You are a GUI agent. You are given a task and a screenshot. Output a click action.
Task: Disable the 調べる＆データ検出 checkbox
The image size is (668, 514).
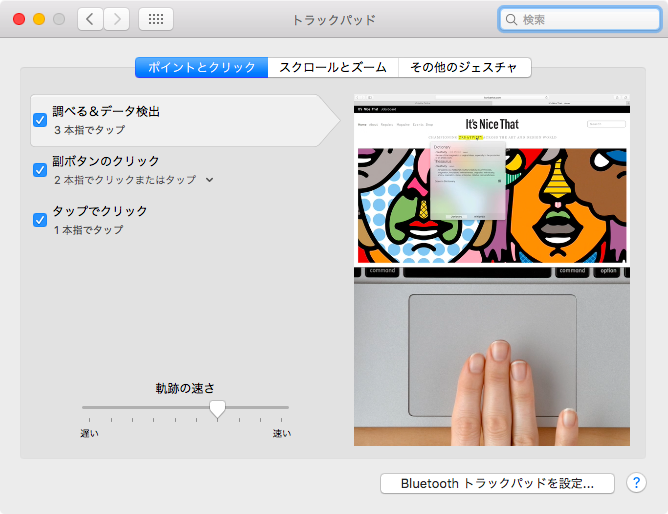point(40,120)
